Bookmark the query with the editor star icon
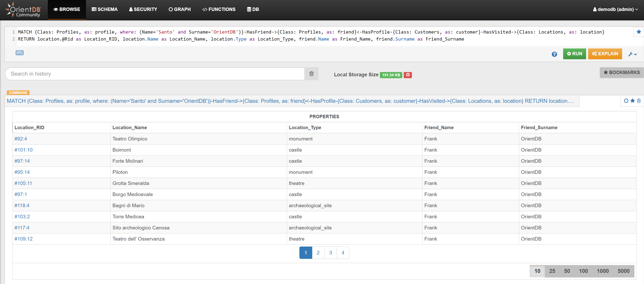Image resolution: width=644 pixels, height=284 pixels. click(x=639, y=32)
